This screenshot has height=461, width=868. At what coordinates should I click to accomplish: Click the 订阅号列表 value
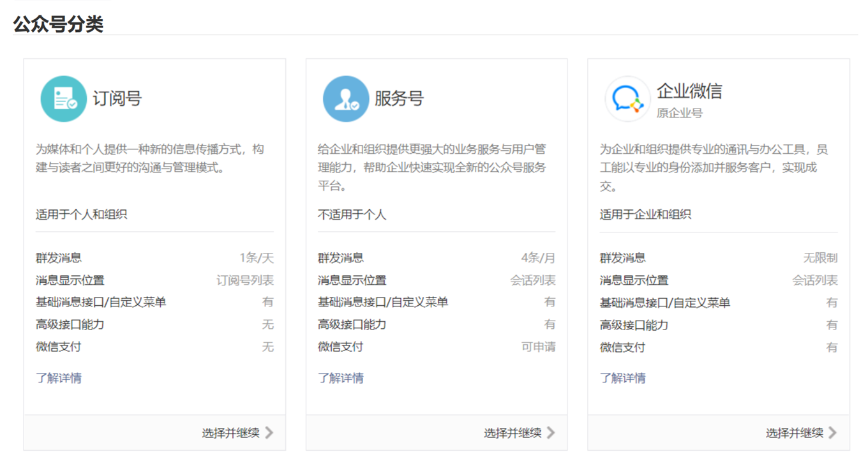(246, 280)
